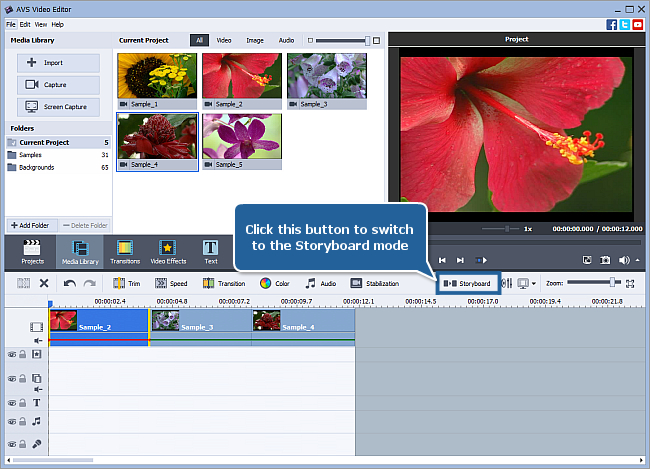Screen dimensions: 650x469
Task: Fit timeline zoom to window
Action: 630,284
